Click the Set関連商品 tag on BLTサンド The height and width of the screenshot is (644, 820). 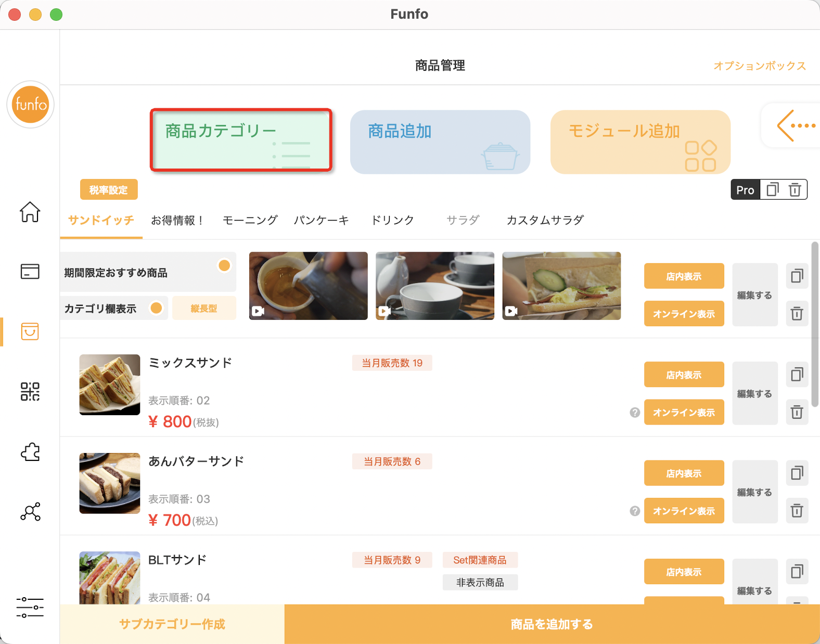pos(480,560)
